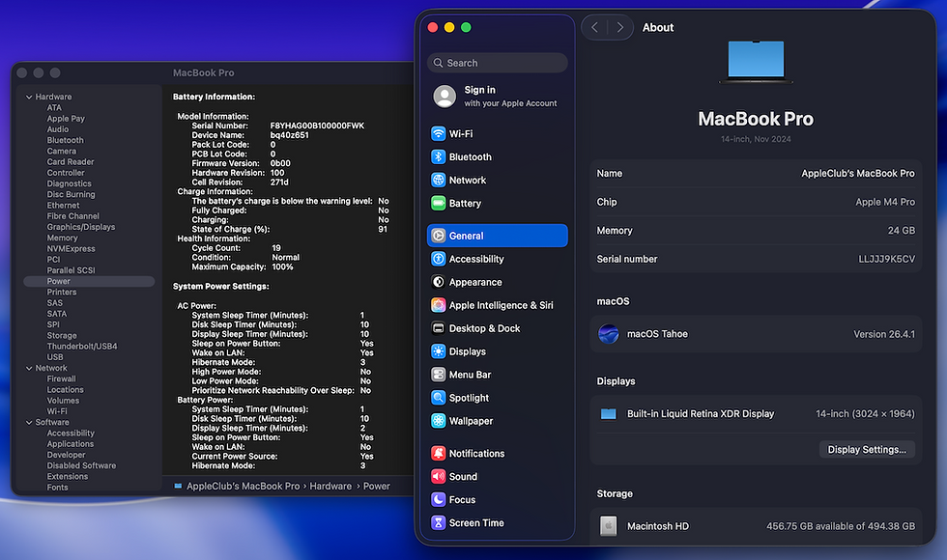The width and height of the screenshot is (947, 560).
Task: Click the Apple Account avatar icon
Action: click(x=445, y=97)
